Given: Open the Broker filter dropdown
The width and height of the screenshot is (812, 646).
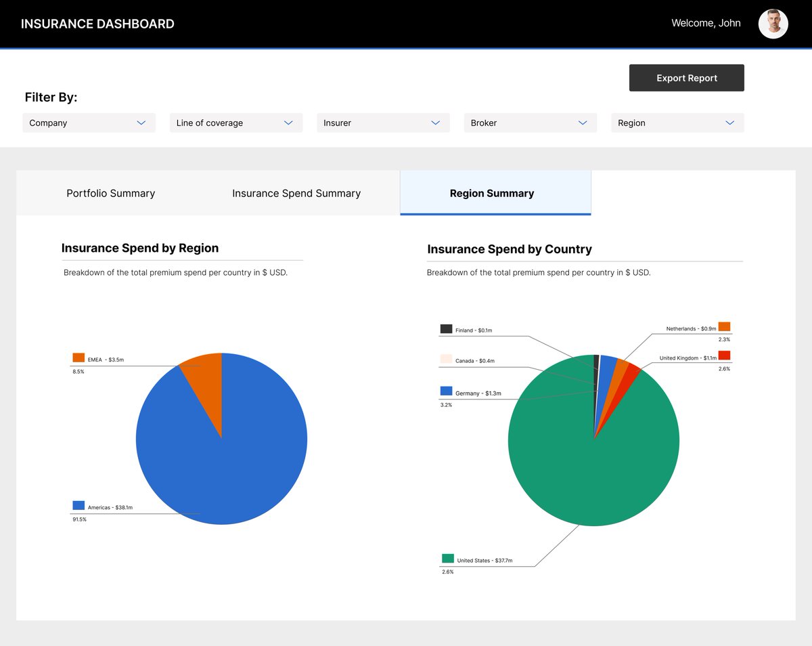Looking at the screenshot, I should 530,123.
